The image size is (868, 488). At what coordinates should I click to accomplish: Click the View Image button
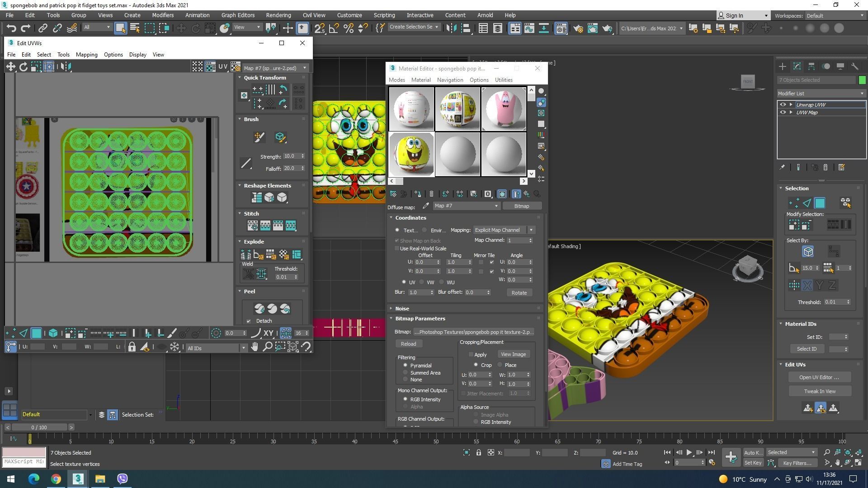click(x=513, y=354)
